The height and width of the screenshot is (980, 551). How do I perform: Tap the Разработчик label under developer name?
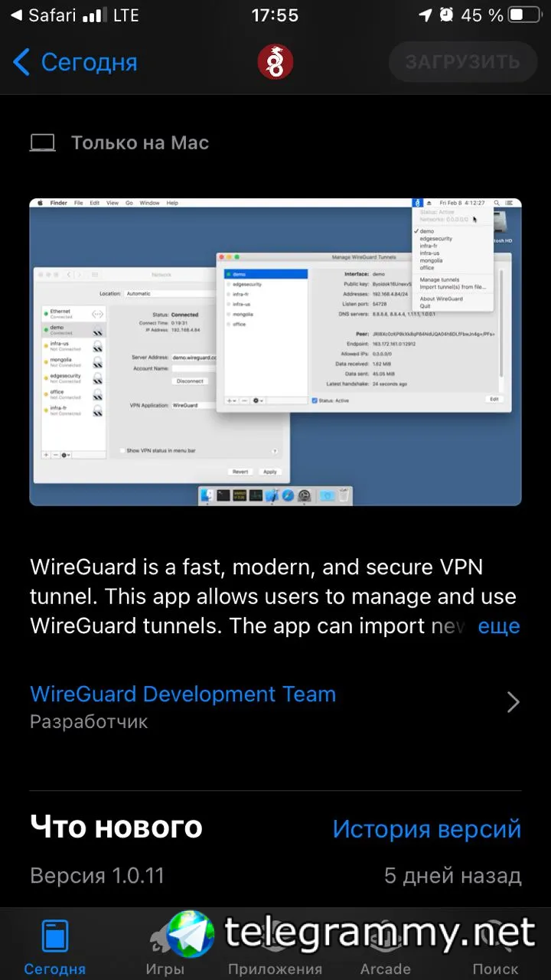point(89,722)
